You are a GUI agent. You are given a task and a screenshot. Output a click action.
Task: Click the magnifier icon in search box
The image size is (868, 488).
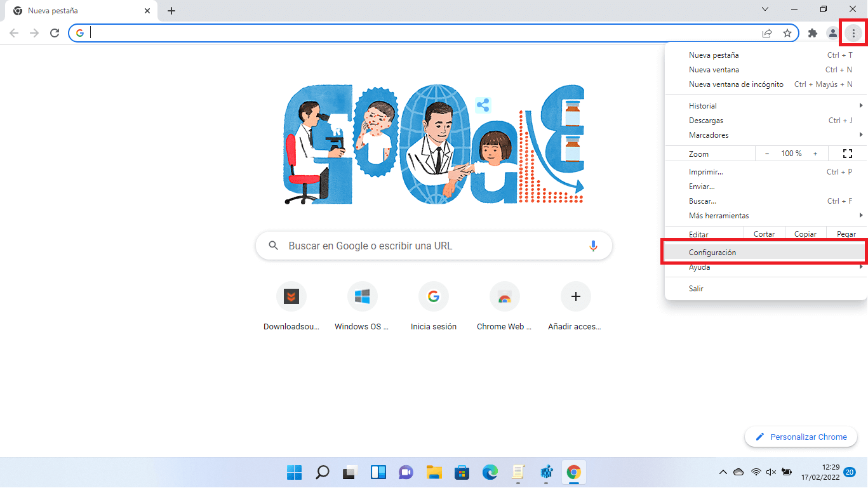click(x=274, y=246)
